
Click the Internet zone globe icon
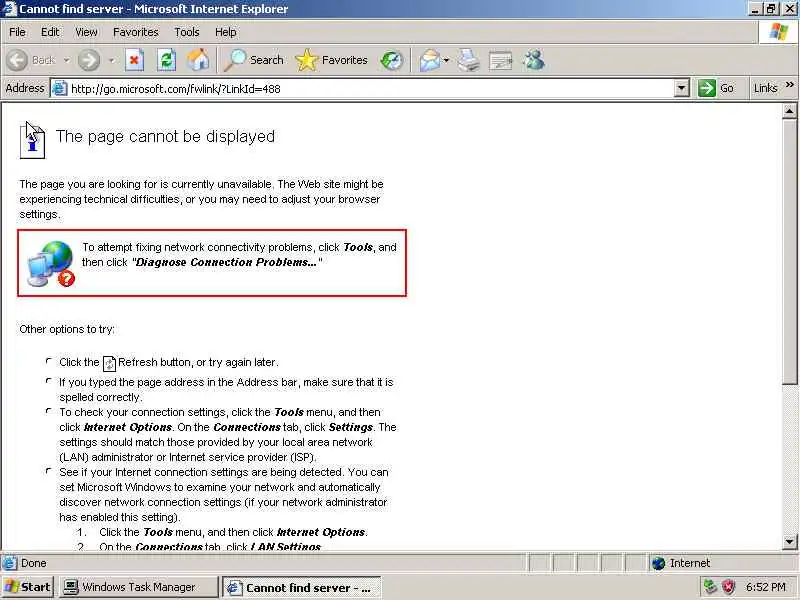pos(659,563)
